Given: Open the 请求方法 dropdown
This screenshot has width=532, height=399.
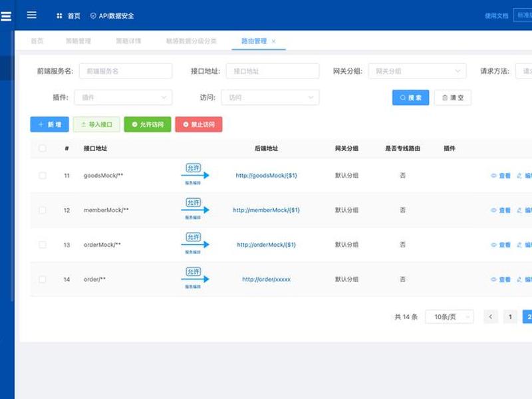Looking at the screenshot, I should (523, 71).
